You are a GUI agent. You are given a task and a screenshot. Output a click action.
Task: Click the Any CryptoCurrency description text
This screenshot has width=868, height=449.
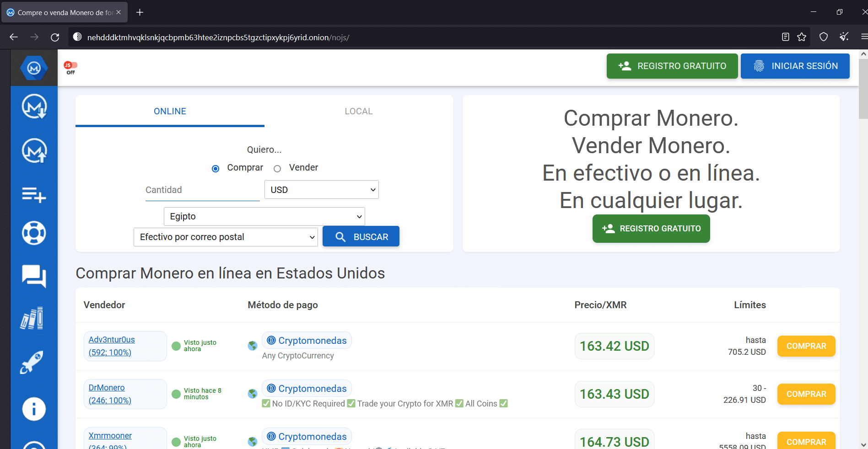pyautogui.click(x=298, y=356)
